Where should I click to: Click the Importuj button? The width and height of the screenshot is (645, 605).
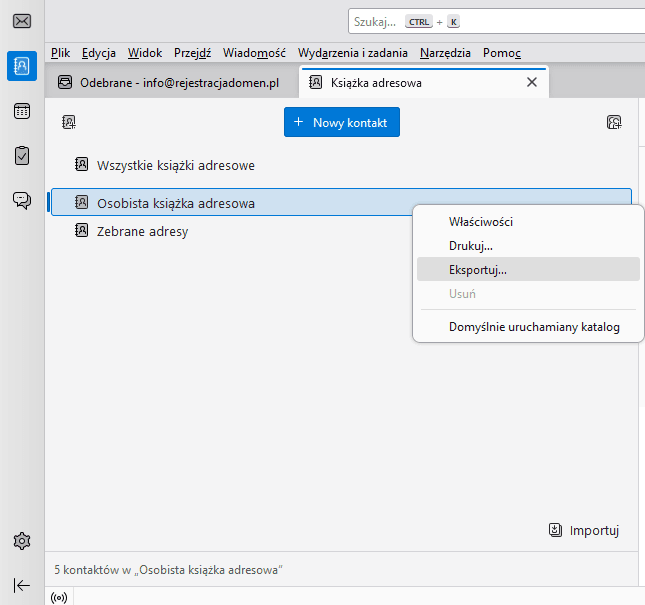(585, 530)
